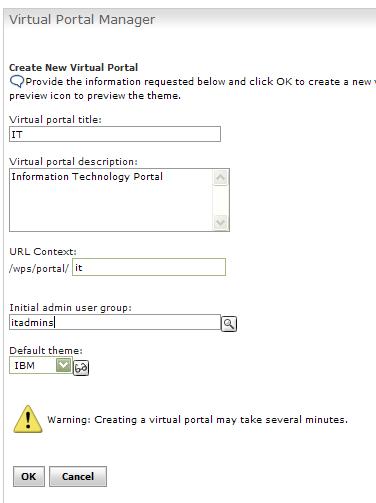
Task: Select the URL Context input field
Action: click(x=149, y=267)
